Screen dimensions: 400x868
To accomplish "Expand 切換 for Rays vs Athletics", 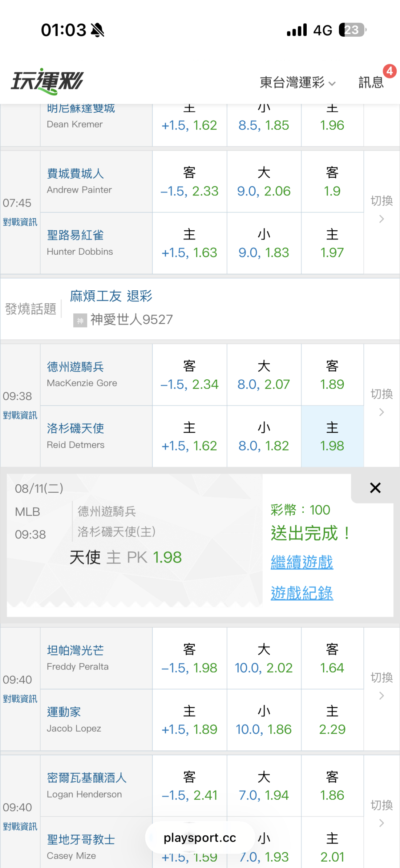I will [381, 686].
